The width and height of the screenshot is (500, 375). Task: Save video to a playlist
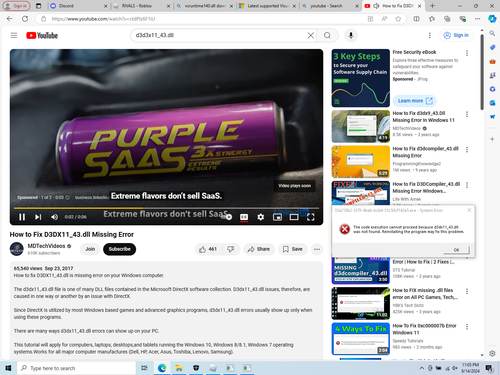293,249
